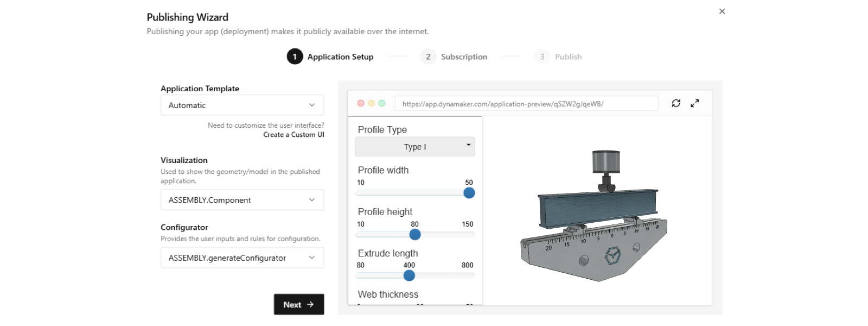Click the red window dot in preview

click(x=361, y=103)
